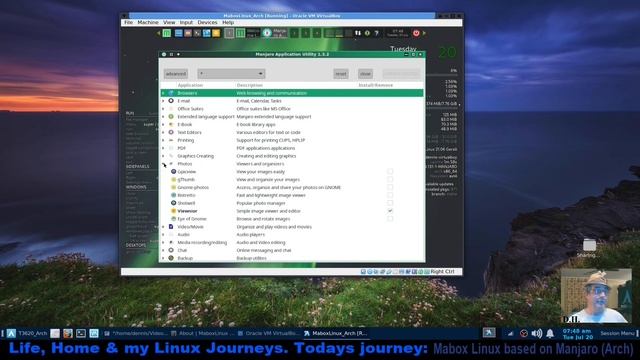Untick the Viewnior install checkbox
This screenshot has width=640, height=360.
[x=390, y=211]
